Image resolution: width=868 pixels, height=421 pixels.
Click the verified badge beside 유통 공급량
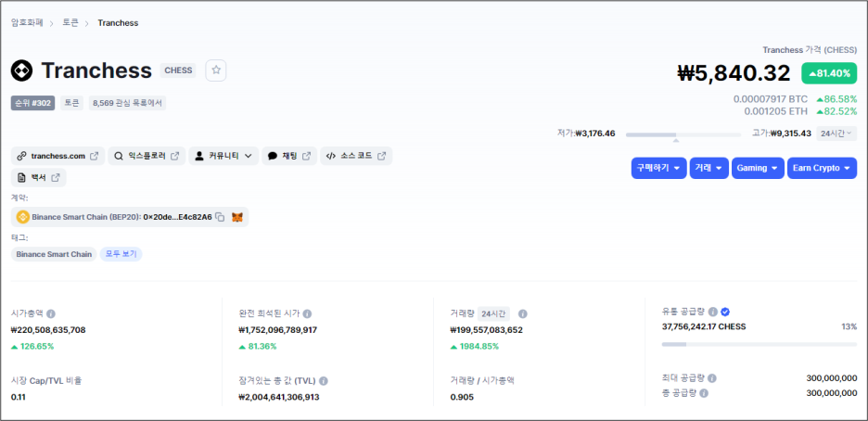725,312
